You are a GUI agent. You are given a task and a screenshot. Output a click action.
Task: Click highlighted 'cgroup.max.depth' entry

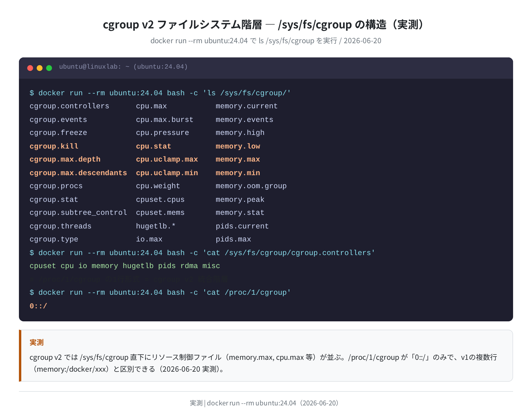click(x=65, y=159)
